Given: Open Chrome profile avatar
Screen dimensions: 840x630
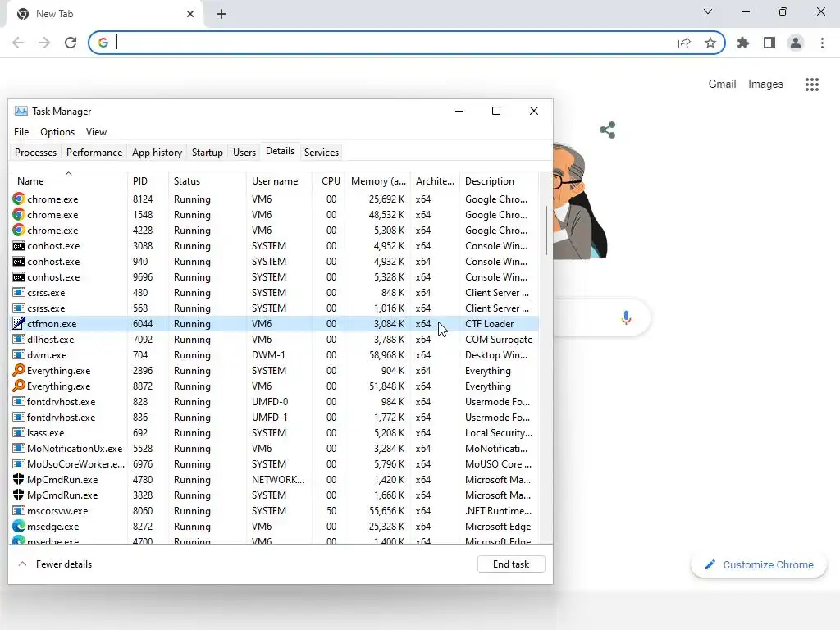Looking at the screenshot, I should [x=796, y=43].
